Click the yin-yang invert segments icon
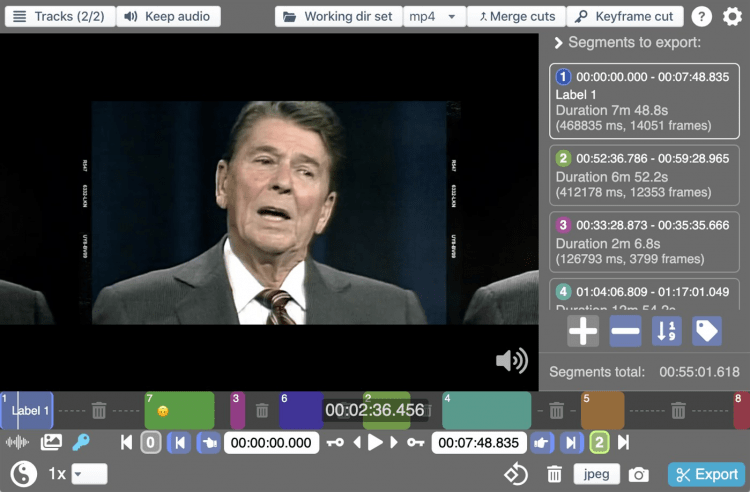The image size is (750, 492). click(23, 474)
